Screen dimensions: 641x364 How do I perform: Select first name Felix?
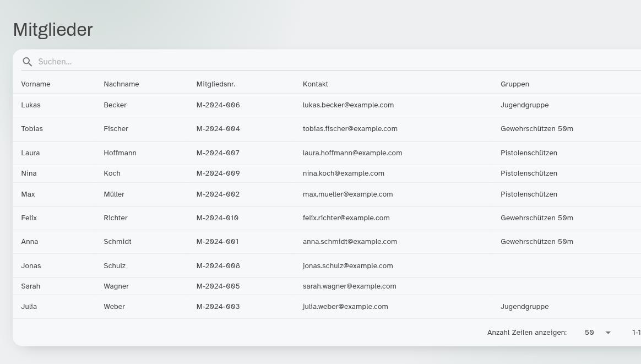(x=29, y=218)
